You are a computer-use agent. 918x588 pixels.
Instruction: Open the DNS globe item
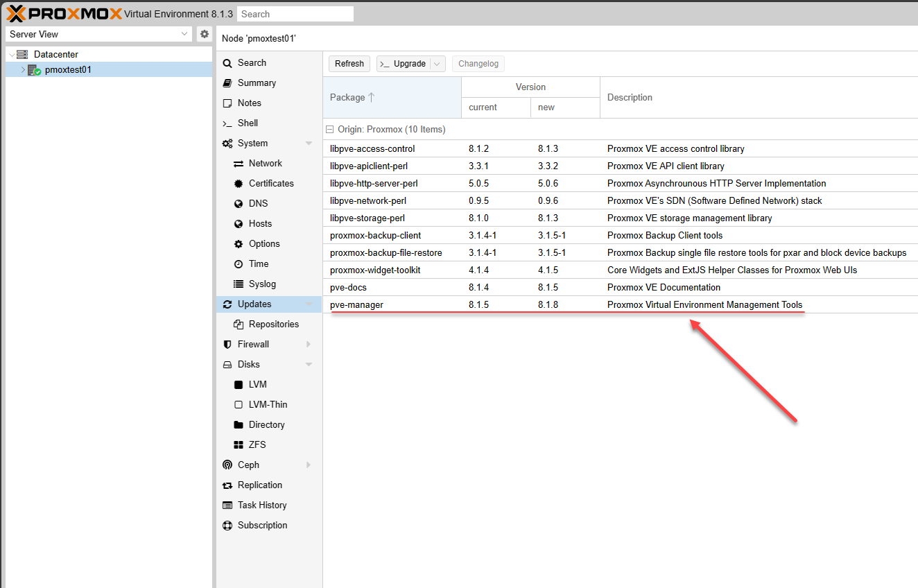257,203
